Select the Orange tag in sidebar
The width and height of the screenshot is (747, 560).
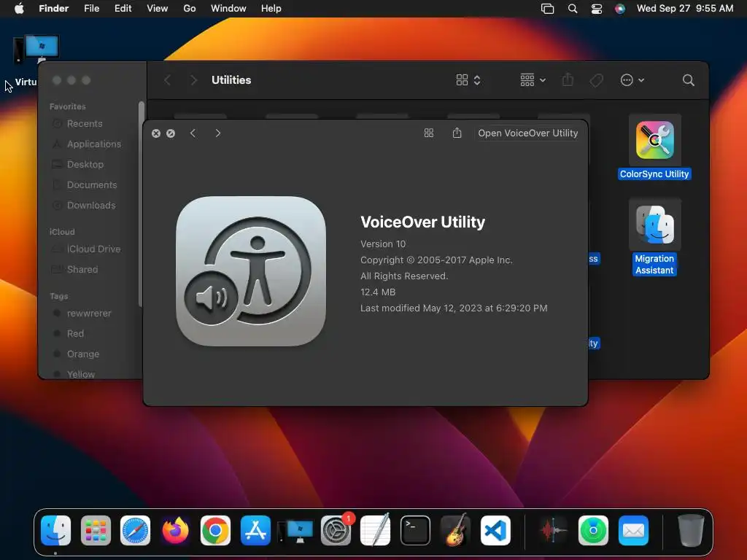tap(83, 354)
